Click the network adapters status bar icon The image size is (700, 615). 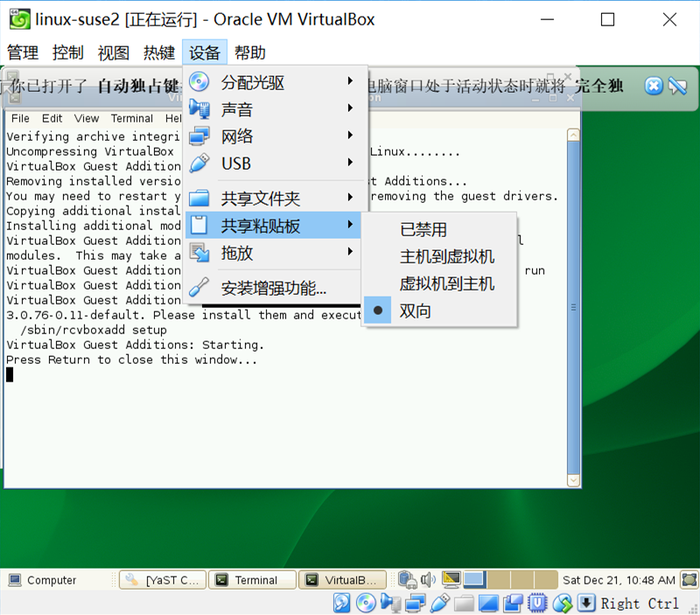(415, 603)
